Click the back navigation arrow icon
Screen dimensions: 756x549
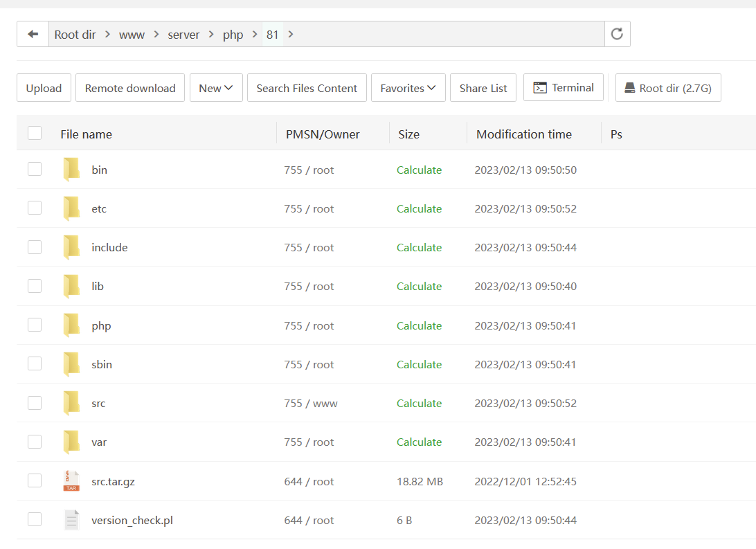(32, 34)
